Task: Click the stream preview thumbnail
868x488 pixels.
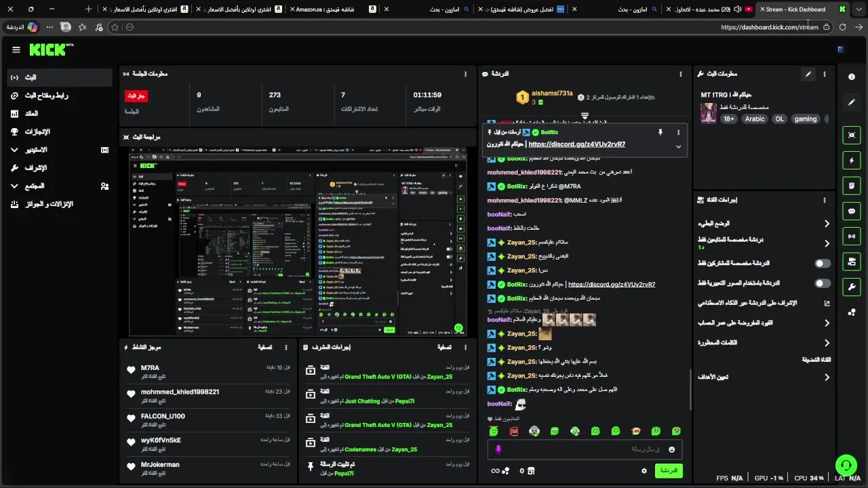Action: pos(298,241)
